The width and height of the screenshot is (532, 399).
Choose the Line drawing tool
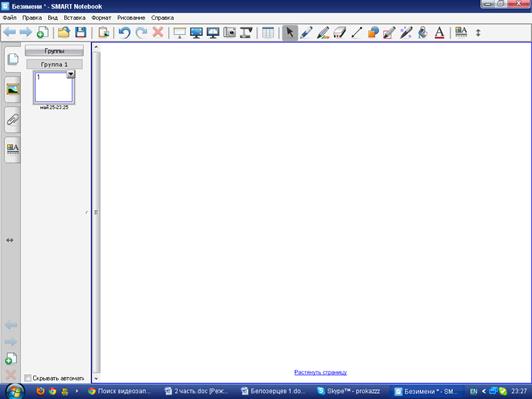pyautogui.click(x=356, y=33)
